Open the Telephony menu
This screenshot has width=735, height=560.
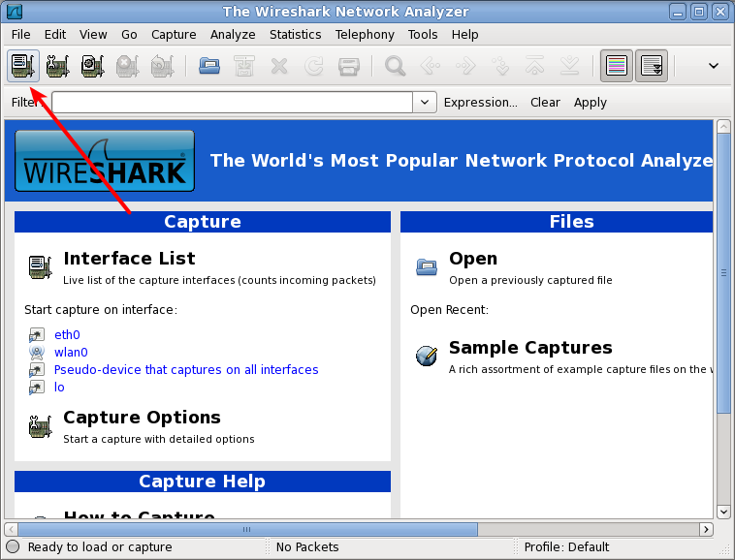point(365,35)
